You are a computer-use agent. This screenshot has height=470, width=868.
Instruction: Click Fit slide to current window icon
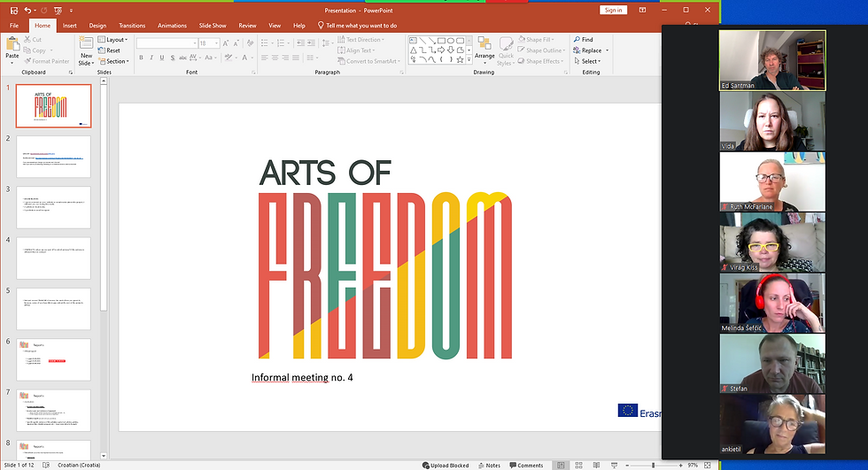[708, 466]
